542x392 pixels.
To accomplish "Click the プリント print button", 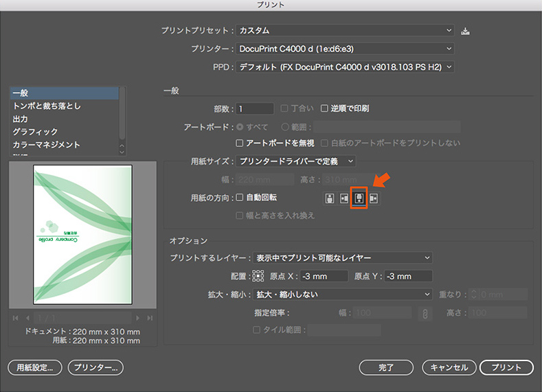I will 506,367.
